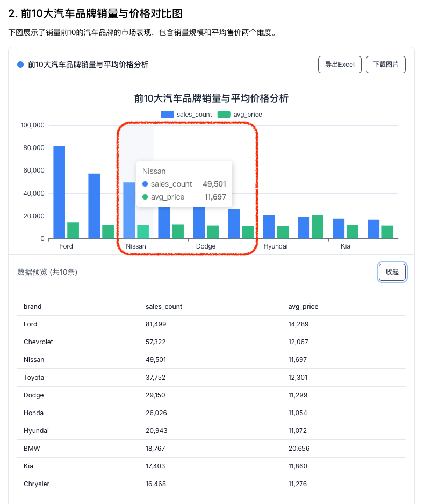Click the 数据预览 (共10条) label

point(47,272)
